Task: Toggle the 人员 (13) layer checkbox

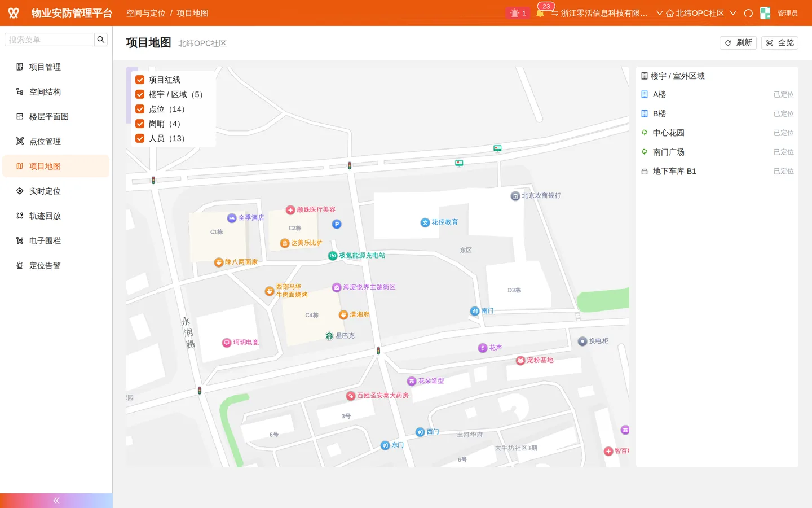Action: pos(140,138)
